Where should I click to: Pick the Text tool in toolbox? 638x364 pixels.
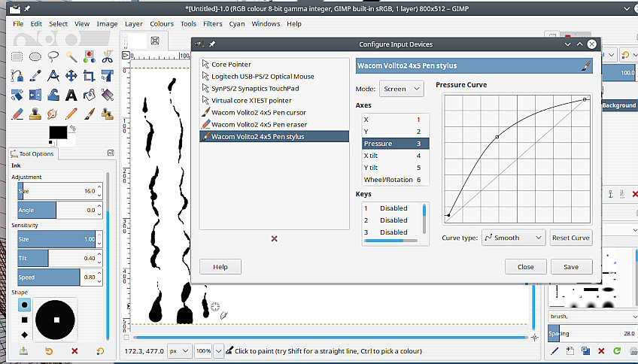[71, 95]
